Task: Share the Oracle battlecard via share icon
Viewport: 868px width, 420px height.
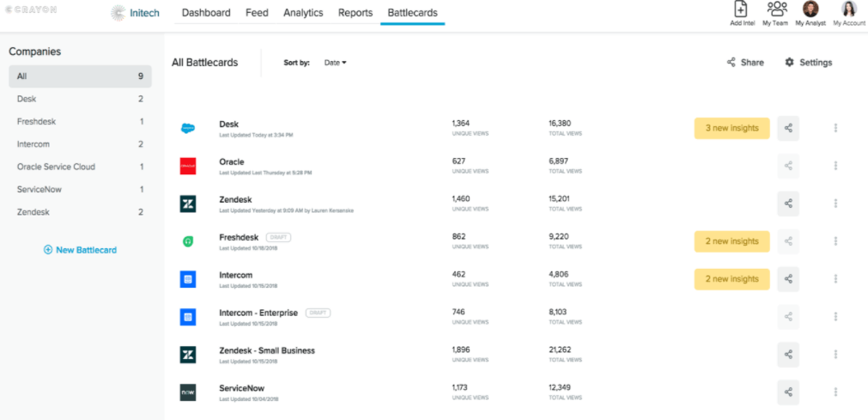Action: click(788, 166)
